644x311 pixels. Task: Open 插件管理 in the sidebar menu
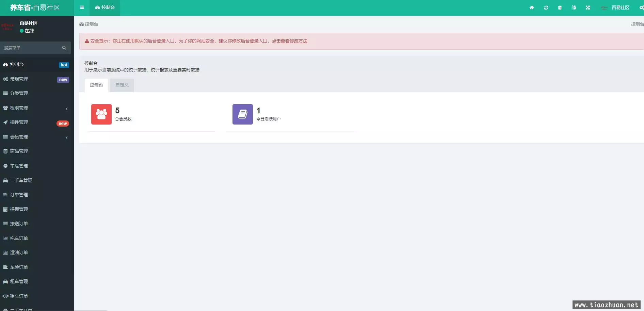click(x=37, y=122)
